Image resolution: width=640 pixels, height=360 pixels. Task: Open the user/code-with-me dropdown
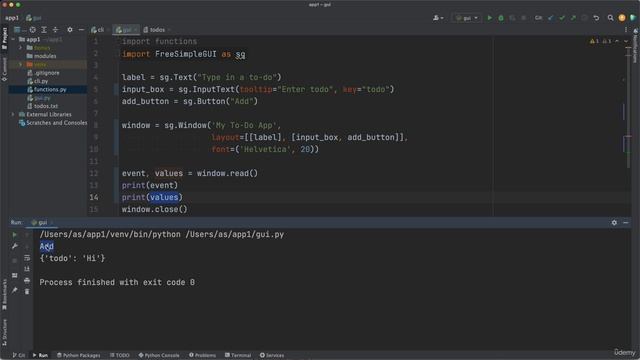438,18
